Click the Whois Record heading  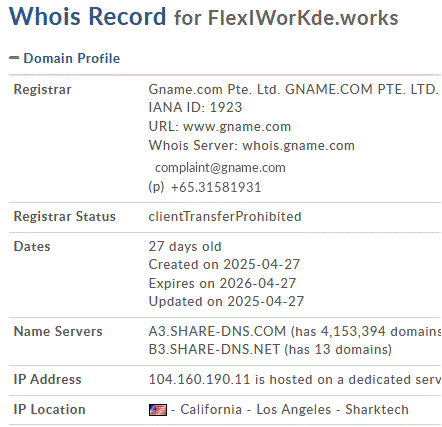(87, 16)
